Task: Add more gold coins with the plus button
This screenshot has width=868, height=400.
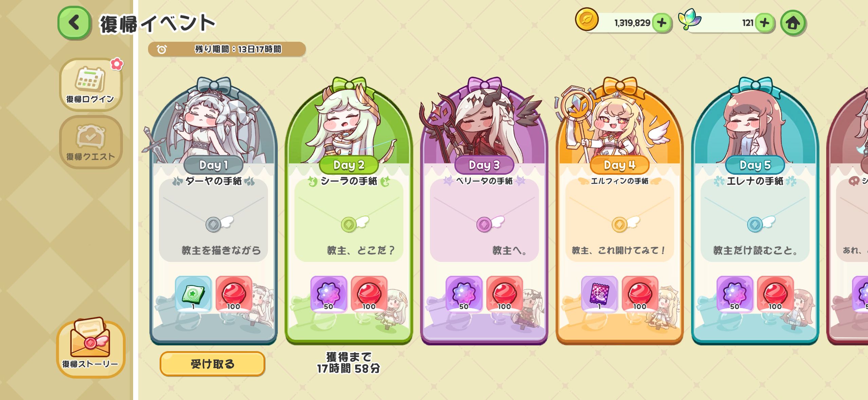Action: tap(662, 23)
